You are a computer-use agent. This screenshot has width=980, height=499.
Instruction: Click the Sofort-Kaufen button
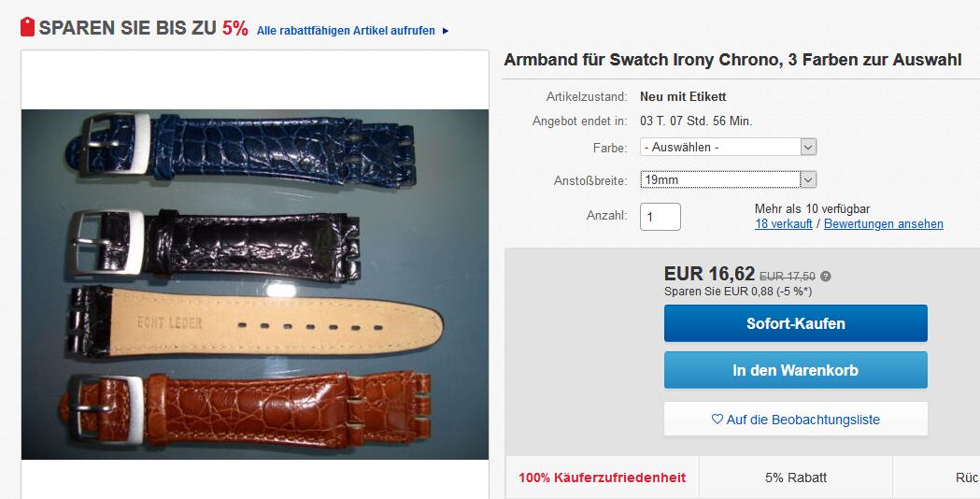click(796, 323)
